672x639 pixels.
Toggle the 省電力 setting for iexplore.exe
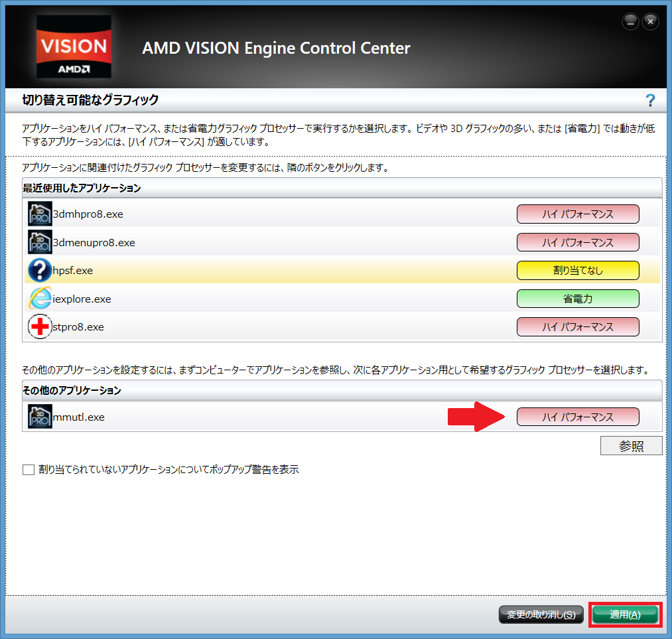pyautogui.click(x=577, y=299)
